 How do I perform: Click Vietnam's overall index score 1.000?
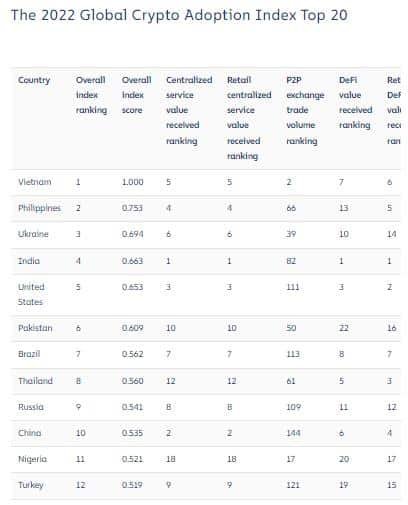[x=132, y=182]
